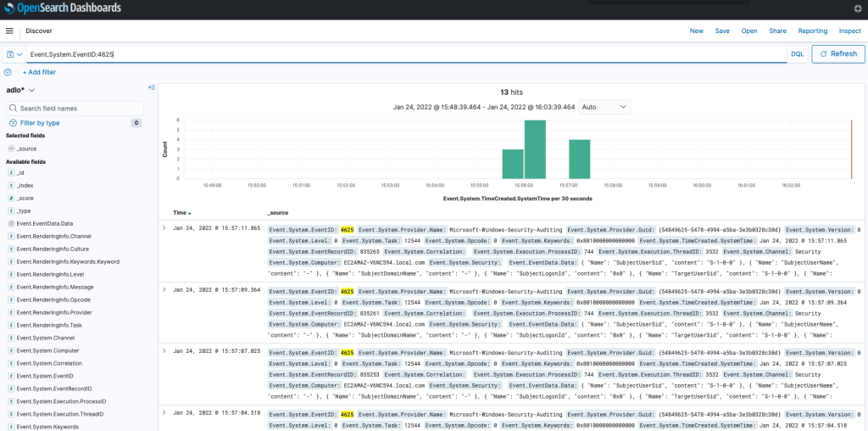Click the Filter by type icon
Image resolution: width=868 pixels, height=431 pixels.
coord(13,123)
